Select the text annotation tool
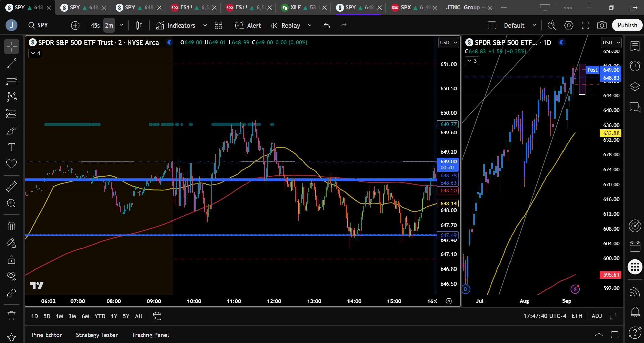Viewport: 644px width, 343px height. point(11,147)
